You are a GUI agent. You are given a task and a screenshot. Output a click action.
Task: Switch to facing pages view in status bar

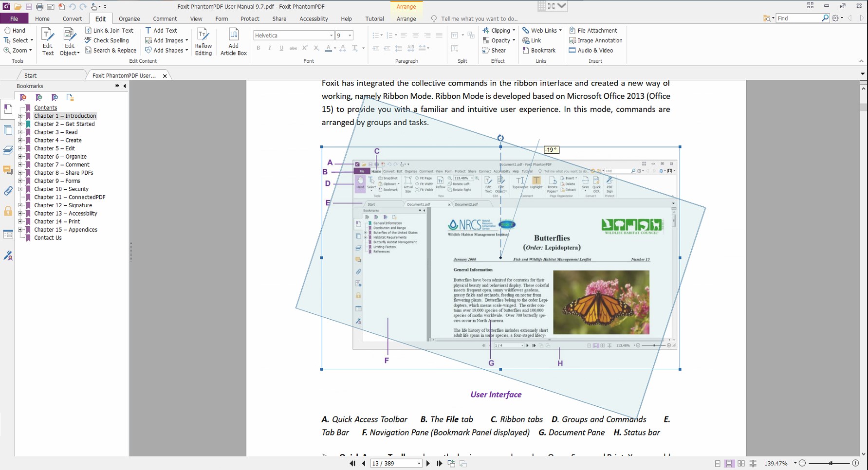tap(741, 464)
